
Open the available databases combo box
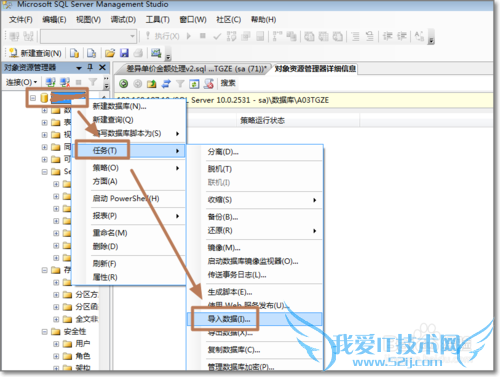click(88, 36)
